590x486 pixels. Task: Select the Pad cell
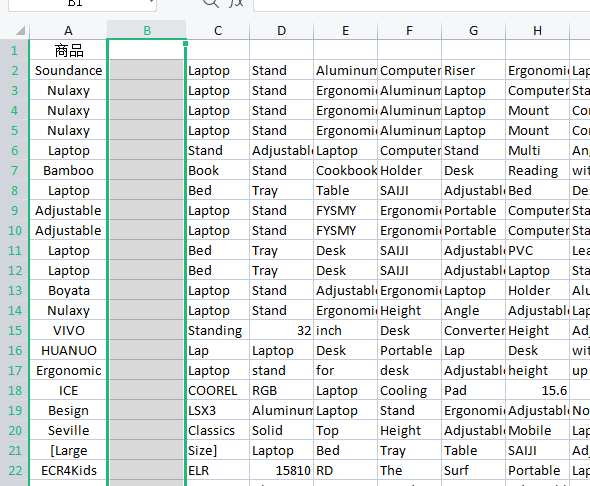coord(473,390)
